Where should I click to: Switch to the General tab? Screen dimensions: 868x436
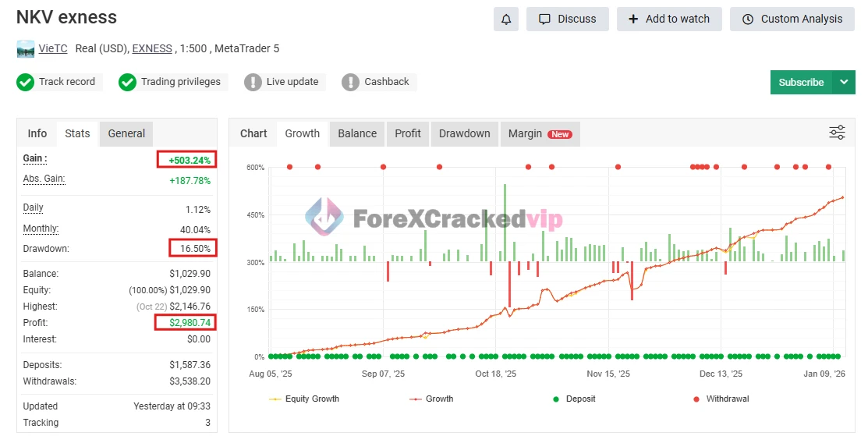coord(126,133)
